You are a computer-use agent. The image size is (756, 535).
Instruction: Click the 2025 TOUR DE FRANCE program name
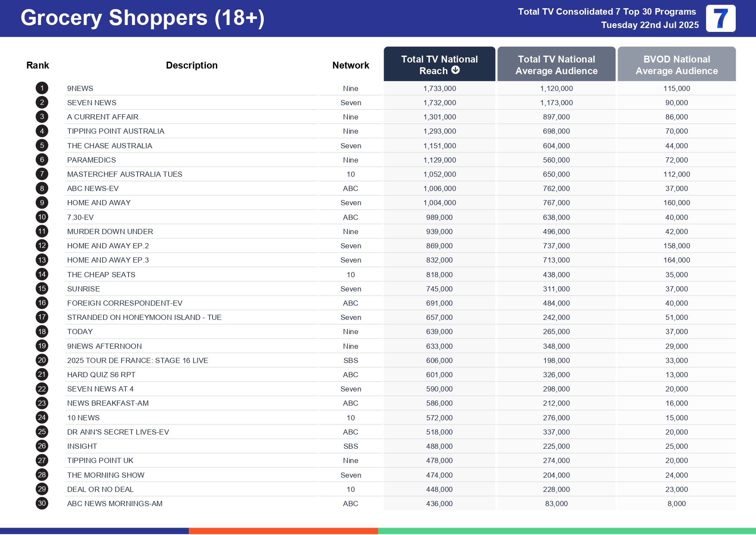[137, 360]
